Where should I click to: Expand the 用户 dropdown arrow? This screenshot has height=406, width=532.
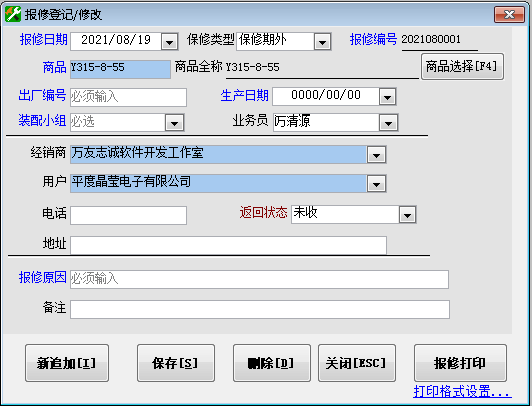376,183
